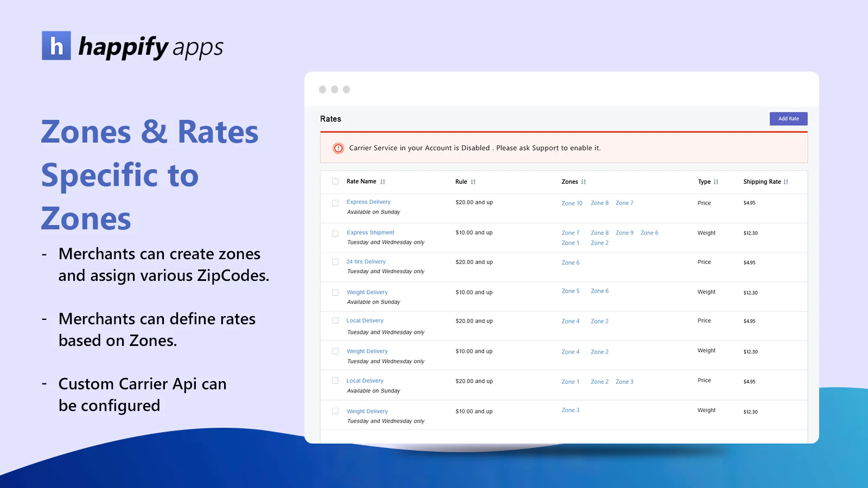
Task: Click Zone 10 in Express Delivery row
Action: [572, 203]
